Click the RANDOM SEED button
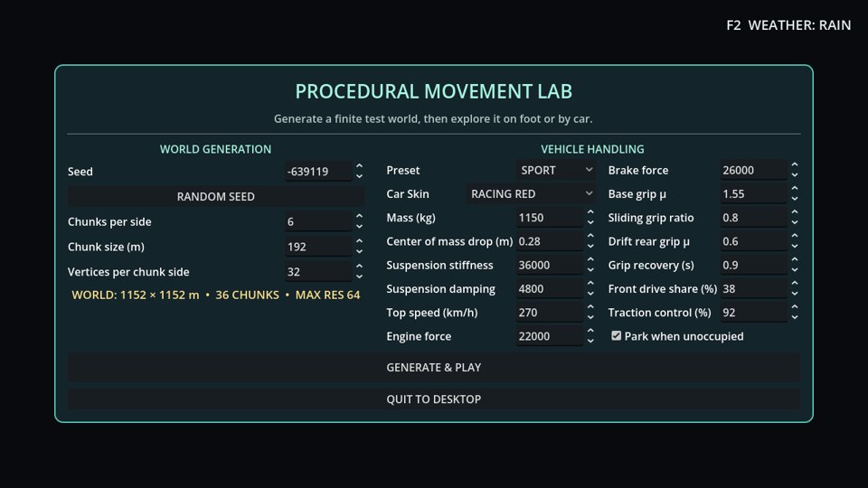 pos(216,196)
